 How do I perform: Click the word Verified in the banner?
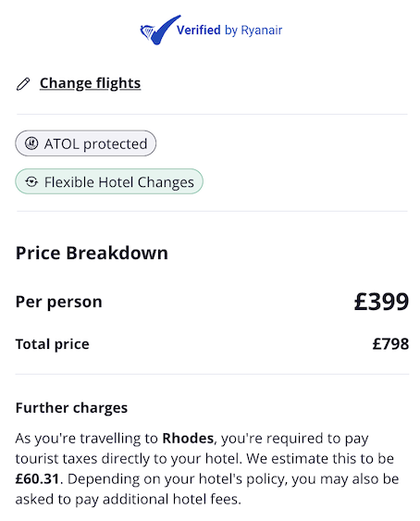pyautogui.click(x=199, y=30)
